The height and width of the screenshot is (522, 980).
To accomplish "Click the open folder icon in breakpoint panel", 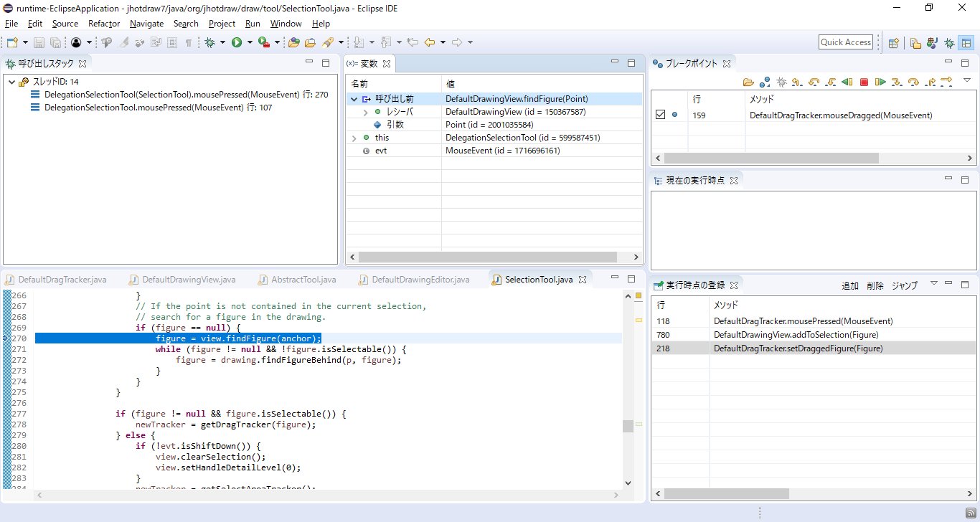I will point(748,82).
